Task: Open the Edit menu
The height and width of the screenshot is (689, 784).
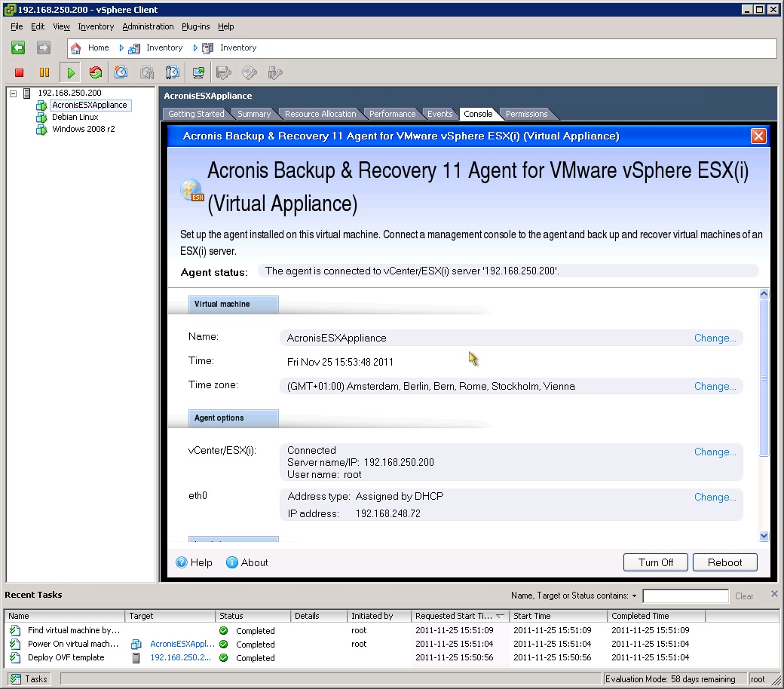Action: click(x=38, y=26)
